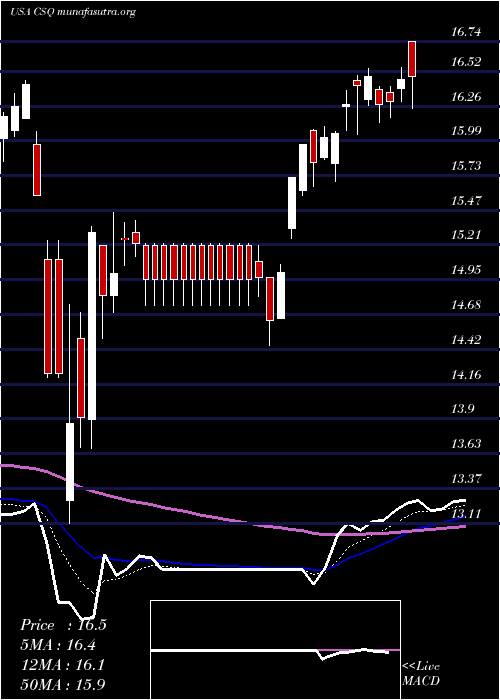This screenshot has width=500, height=700.
Task: Click the 13.11 price axis label
Action: [x=467, y=513]
